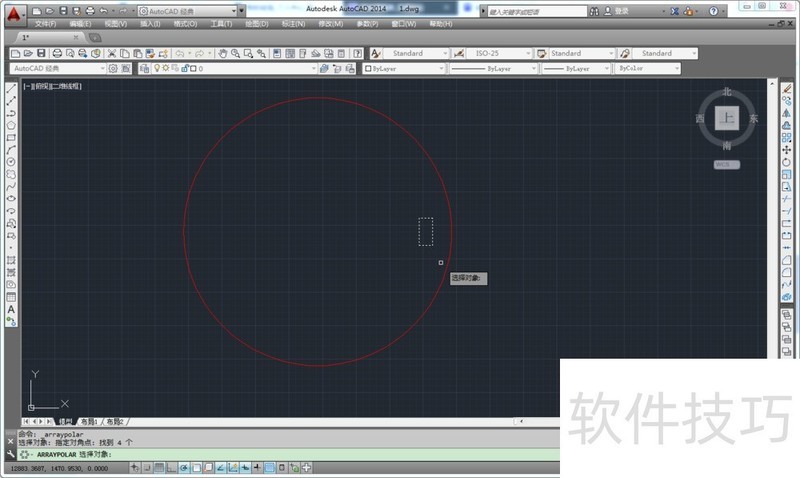
Task: Select the Polygon tool in Draw toolbar
Action: [11, 125]
